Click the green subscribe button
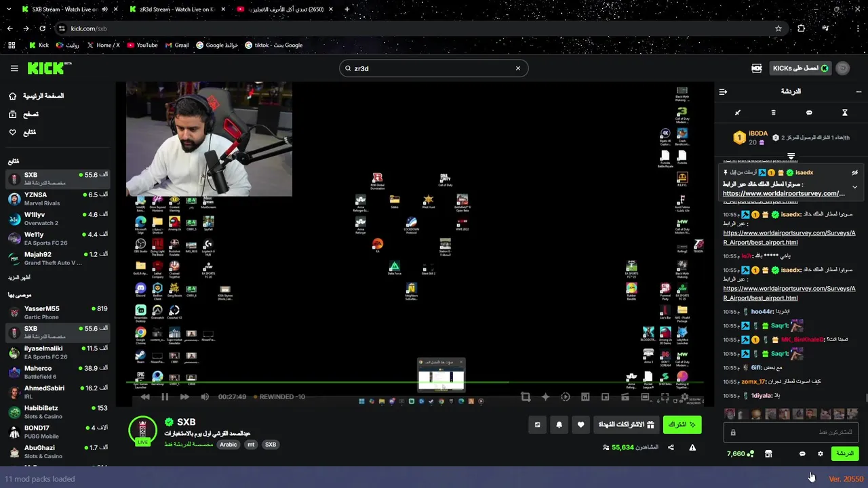The image size is (868, 488). pyautogui.click(x=682, y=425)
